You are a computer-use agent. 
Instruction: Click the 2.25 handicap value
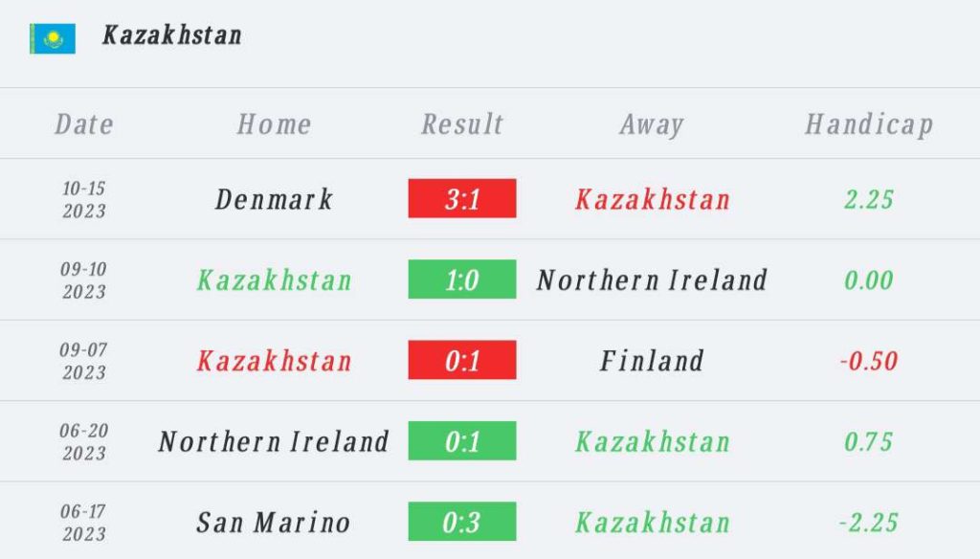pyautogui.click(x=869, y=199)
